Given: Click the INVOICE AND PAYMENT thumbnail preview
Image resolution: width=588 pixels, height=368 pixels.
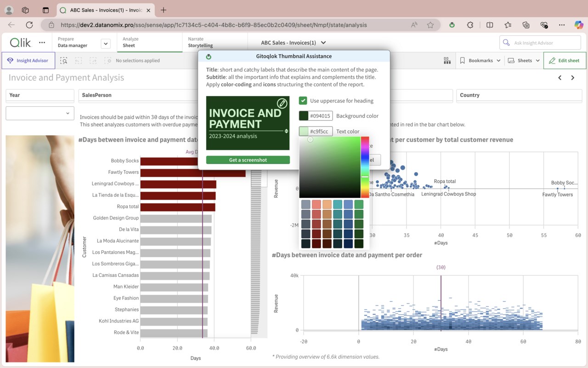Looking at the screenshot, I should pyautogui.click(x=248, y=123).
